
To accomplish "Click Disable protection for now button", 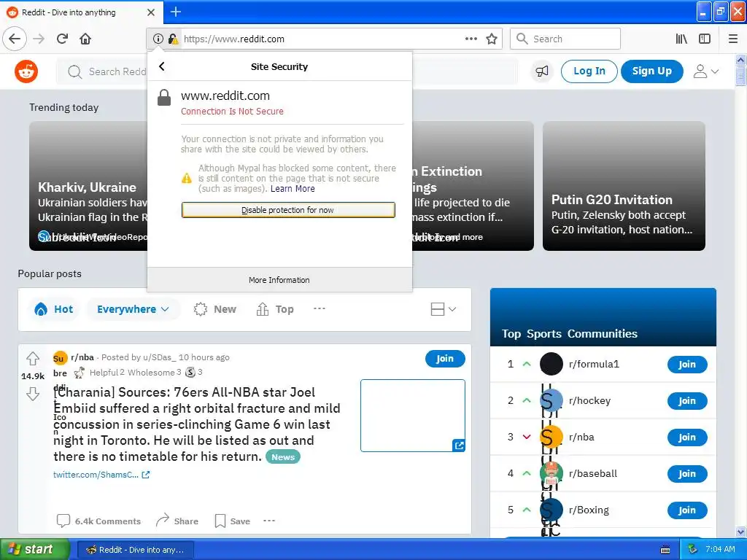I will click(288, 210).
